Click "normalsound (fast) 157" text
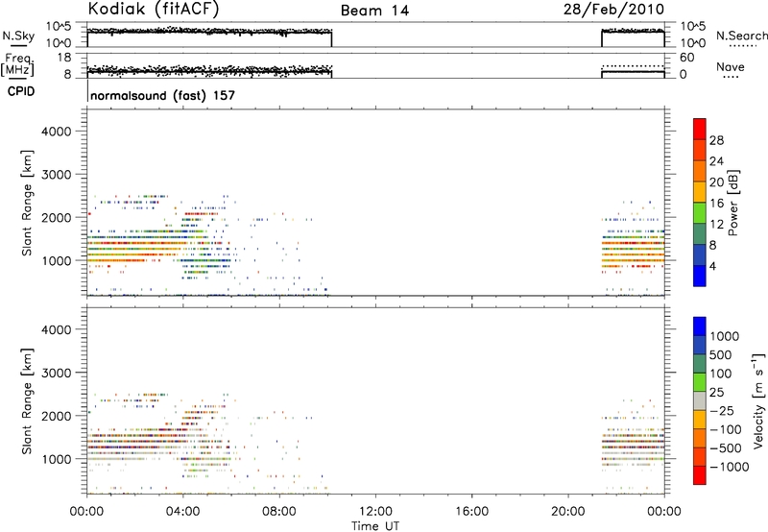The height and width of the screenshot is (532, 768). coord(162,95)
